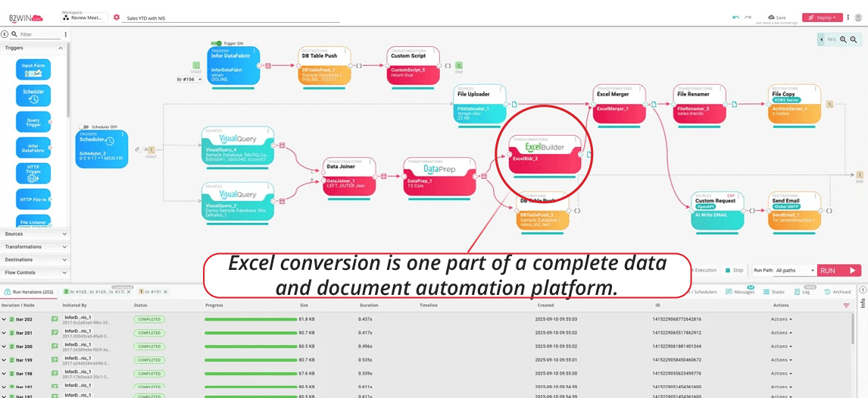The image size is (868, 398).
Task: Close the Itr #191 tab
Action: (166, 292)
